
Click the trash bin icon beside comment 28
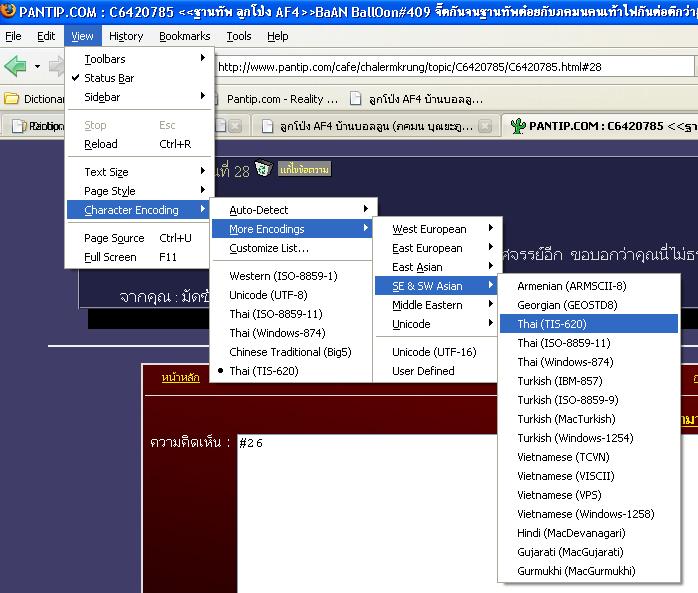tap(263, 169)
